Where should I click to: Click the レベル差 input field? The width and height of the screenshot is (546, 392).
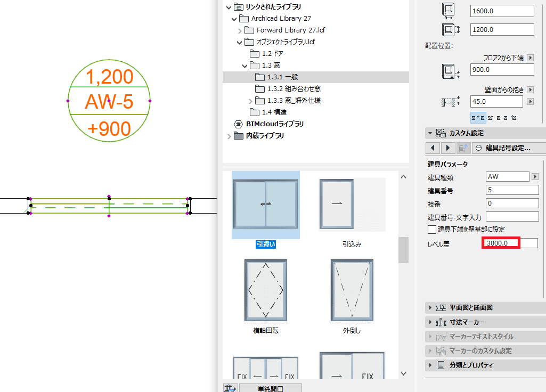(510, 243)
